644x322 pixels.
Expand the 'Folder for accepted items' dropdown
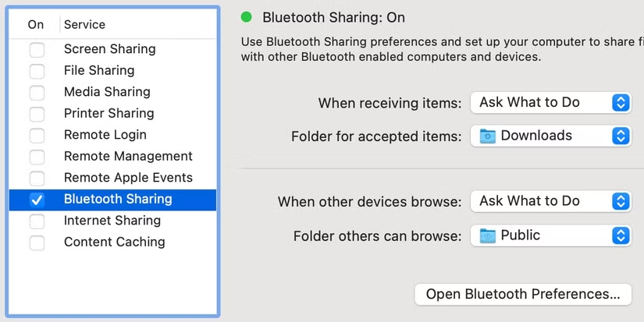click(x=550, y=136)
